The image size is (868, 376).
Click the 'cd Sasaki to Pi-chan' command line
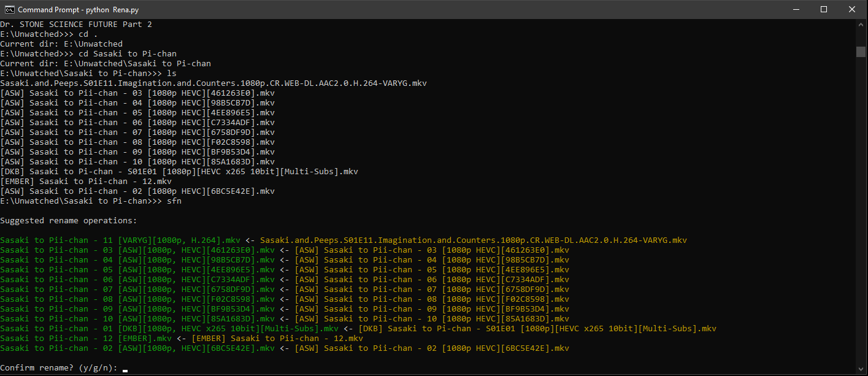88,54
